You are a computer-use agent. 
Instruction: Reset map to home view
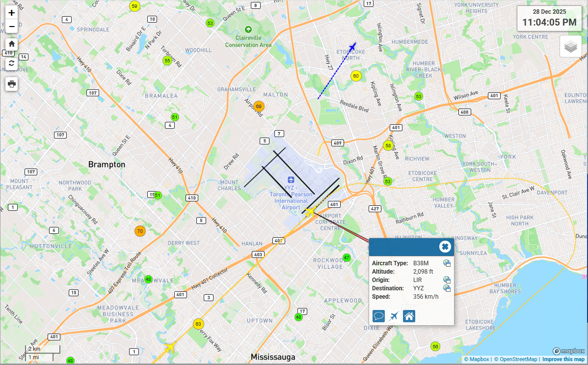coord(12,44)
